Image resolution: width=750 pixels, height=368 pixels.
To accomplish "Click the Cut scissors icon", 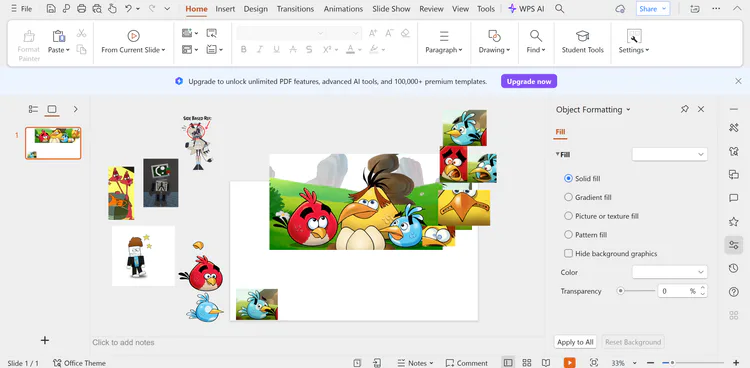I will [81, 33].
